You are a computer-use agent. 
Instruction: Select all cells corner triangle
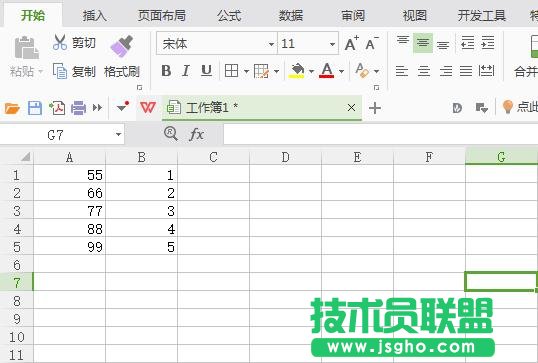25,157
